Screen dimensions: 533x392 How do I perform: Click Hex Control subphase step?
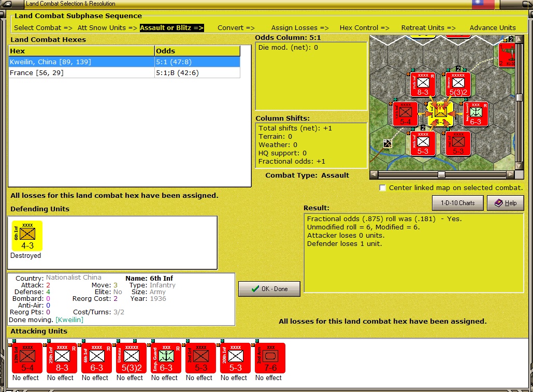click(x=365, y=28)
